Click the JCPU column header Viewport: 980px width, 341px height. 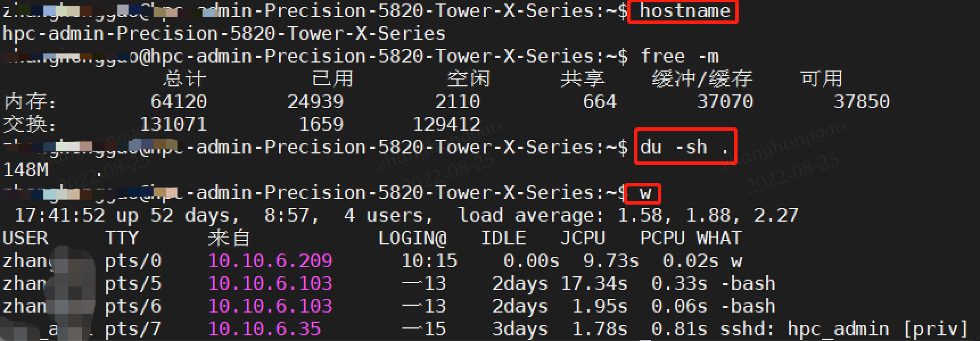coord(583,238)
